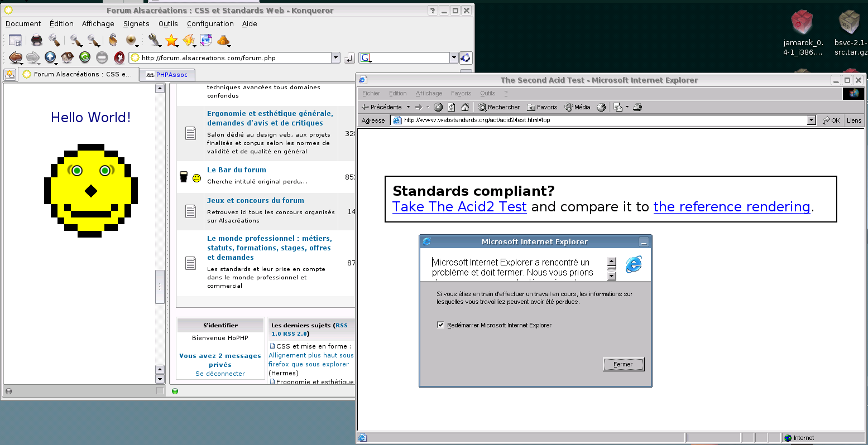Click the down arrow of the dialog text scrollbar
868x445 pixels.
point(612,275)
